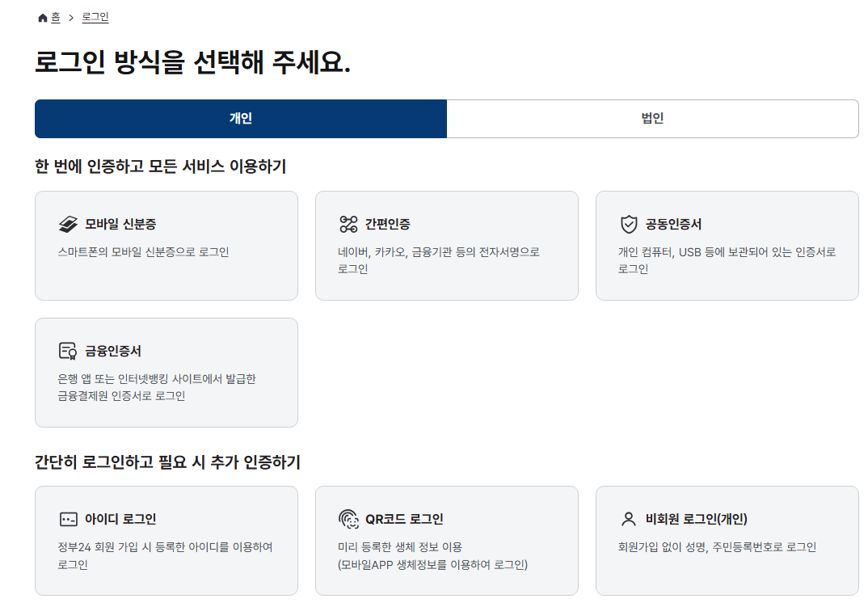Open the QR코드 로그인 card

tap(446, 540)
